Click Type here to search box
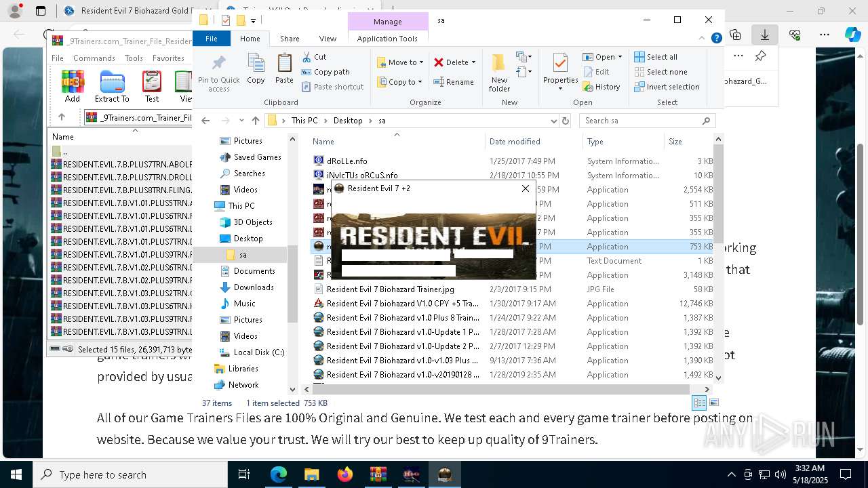This screenshot has height=488, width=868. (x=130, y=474)
